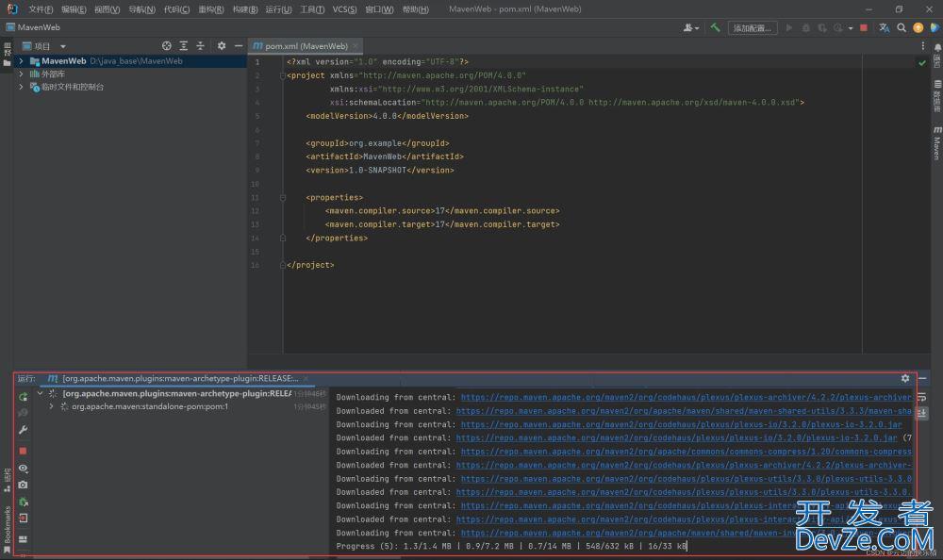Screen dimensions: 943x560
Task: Expand the MavenWeb project node
Action: [x=21, y=60]
